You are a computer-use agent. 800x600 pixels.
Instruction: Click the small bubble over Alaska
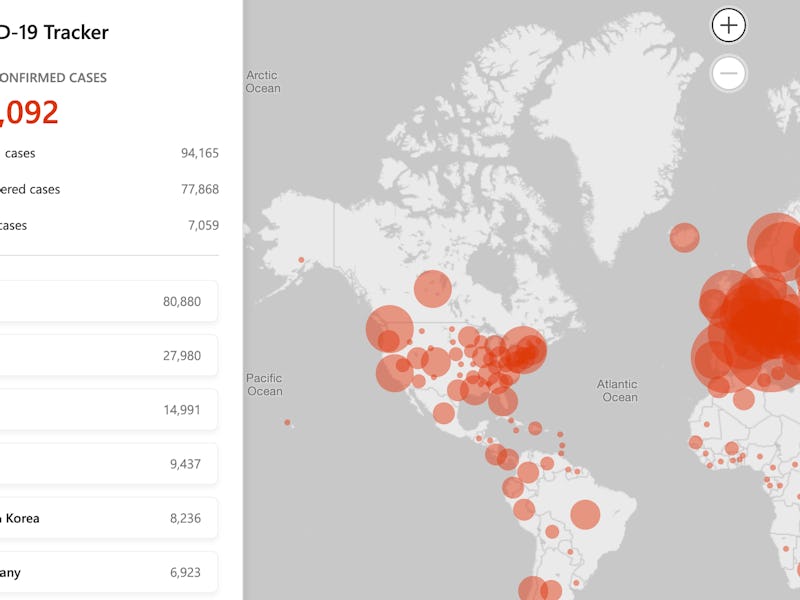coord(301,262)
